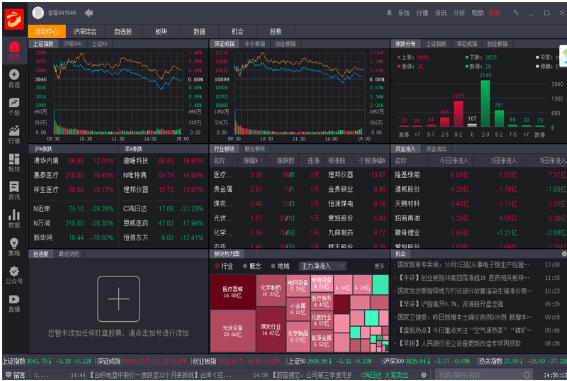
Task: Expand the 主力净流入 dropdown
Action: (x=323, y=266)
